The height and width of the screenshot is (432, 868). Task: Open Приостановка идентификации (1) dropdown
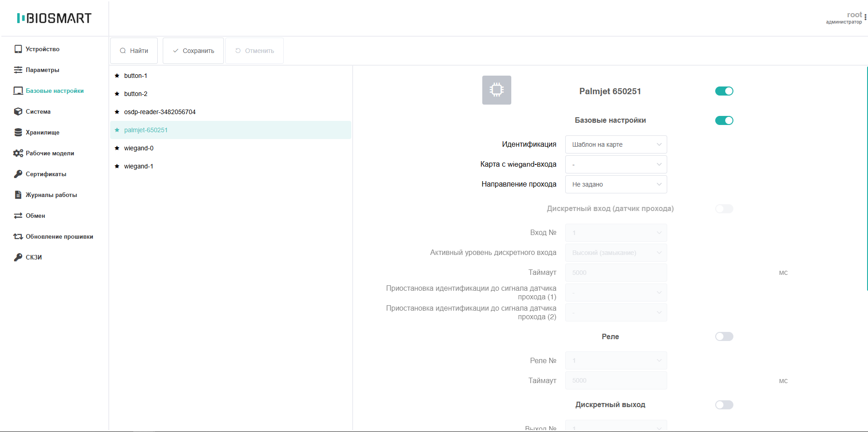pos(616,293)
